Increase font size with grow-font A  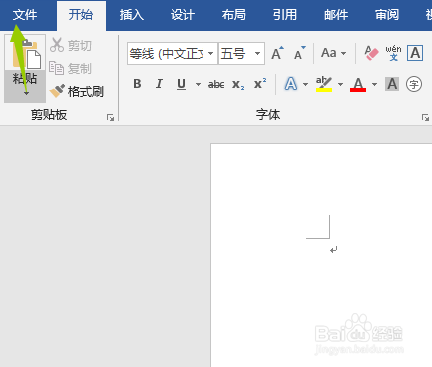tap(277, 53)
